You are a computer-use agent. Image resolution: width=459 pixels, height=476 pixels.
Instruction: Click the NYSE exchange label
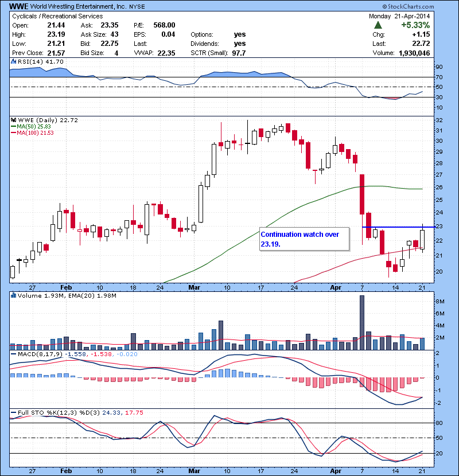click(137, 7)
